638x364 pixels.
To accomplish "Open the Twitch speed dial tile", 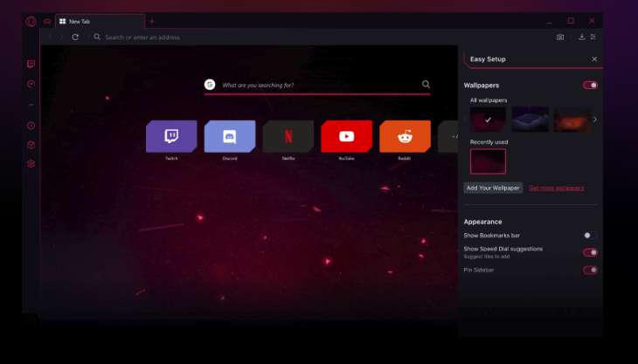I will 171,136.
